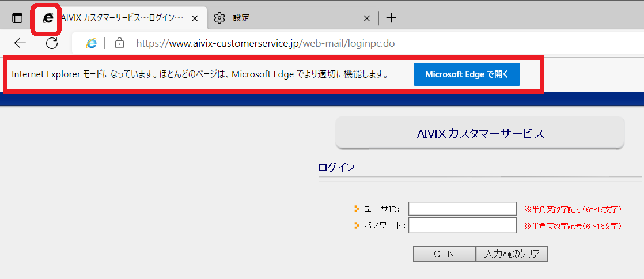Focus the ユーザID input field
Viewport: 644px width, 279px height.
[462, 209]
